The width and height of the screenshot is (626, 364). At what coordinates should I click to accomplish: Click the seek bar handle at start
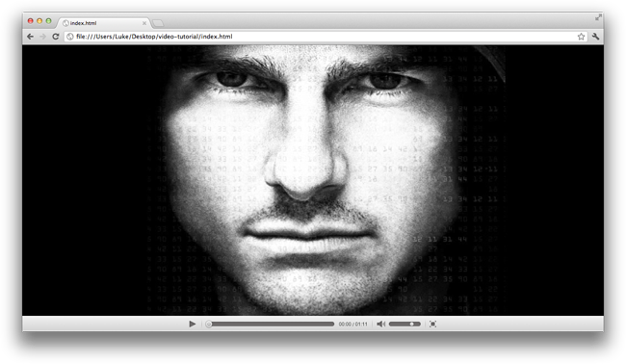click(208, 325)
